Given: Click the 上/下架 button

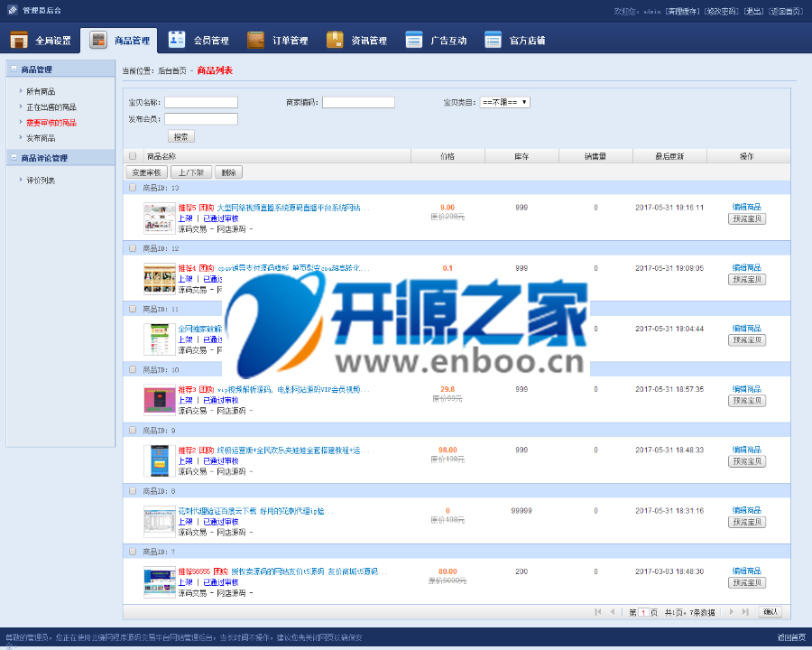Looking at the screenshot, I should (x=191, y=172).
